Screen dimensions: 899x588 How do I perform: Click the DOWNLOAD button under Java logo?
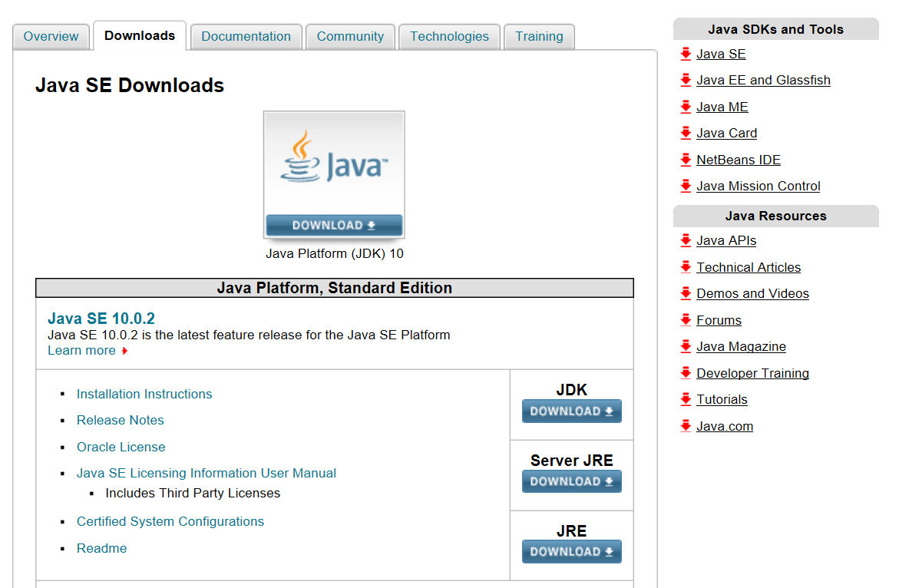(334, 226)
